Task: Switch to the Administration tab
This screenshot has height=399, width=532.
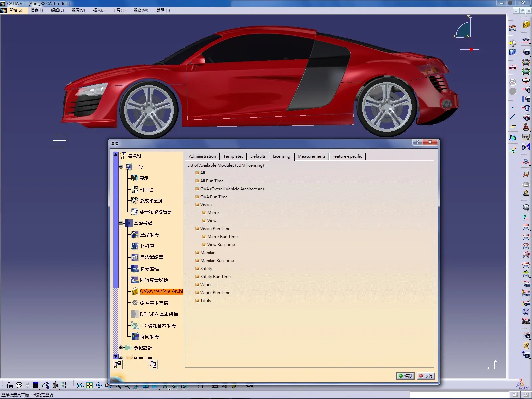Action: (202, 156)
